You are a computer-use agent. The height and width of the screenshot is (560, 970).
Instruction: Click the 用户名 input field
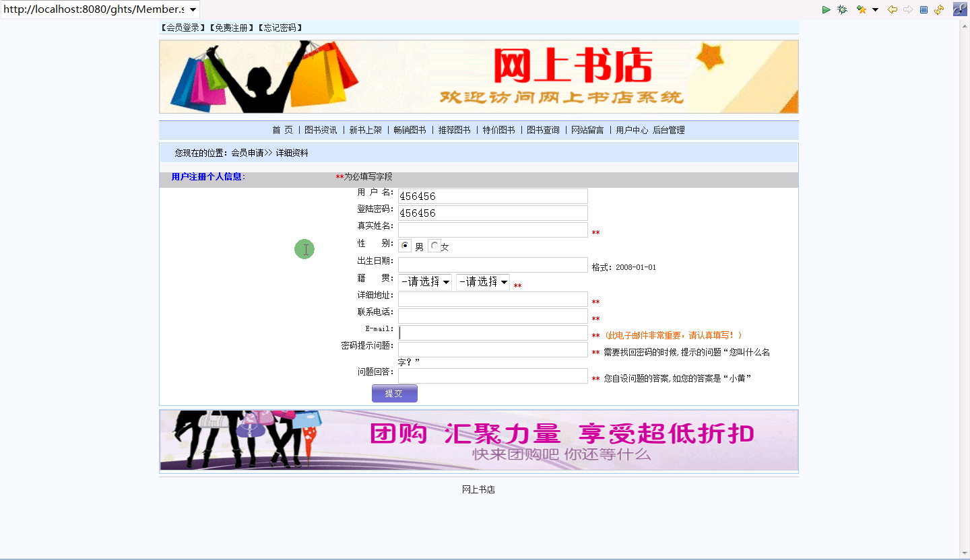pos(493,196)
